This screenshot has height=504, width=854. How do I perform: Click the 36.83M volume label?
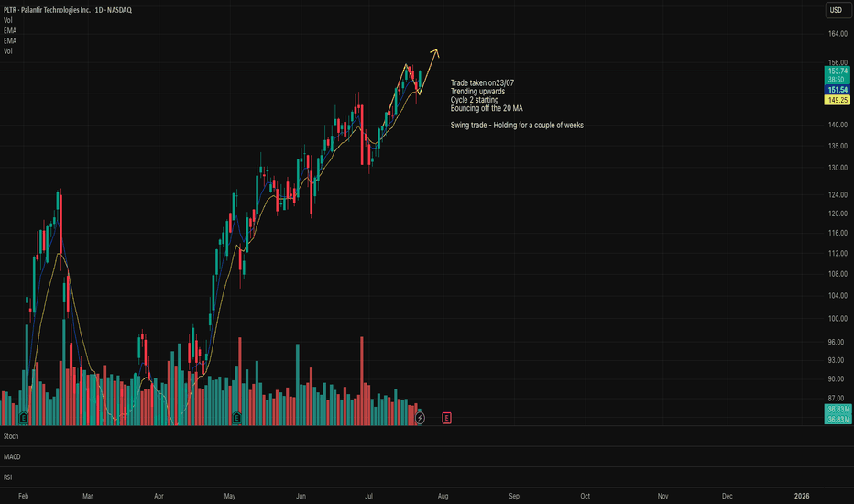coord(838,420)
